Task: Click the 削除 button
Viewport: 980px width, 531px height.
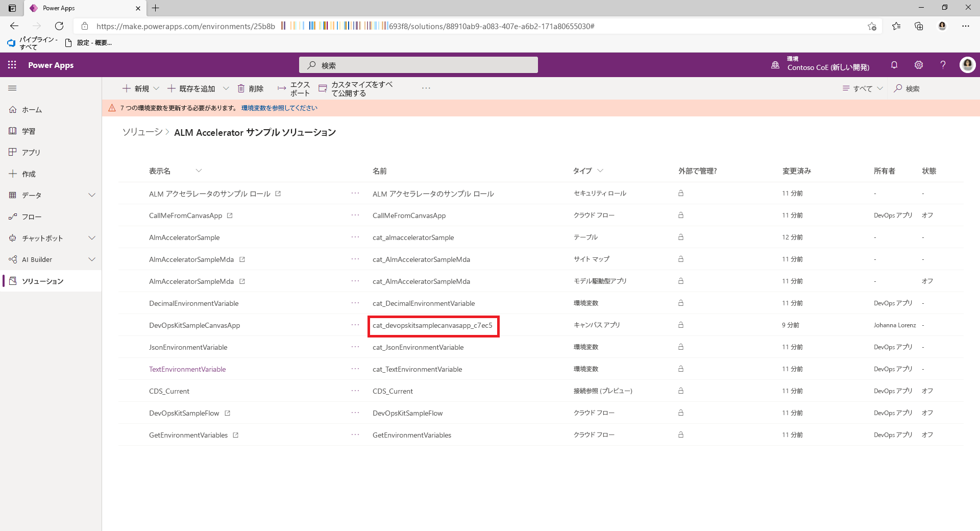Action: 250,88
